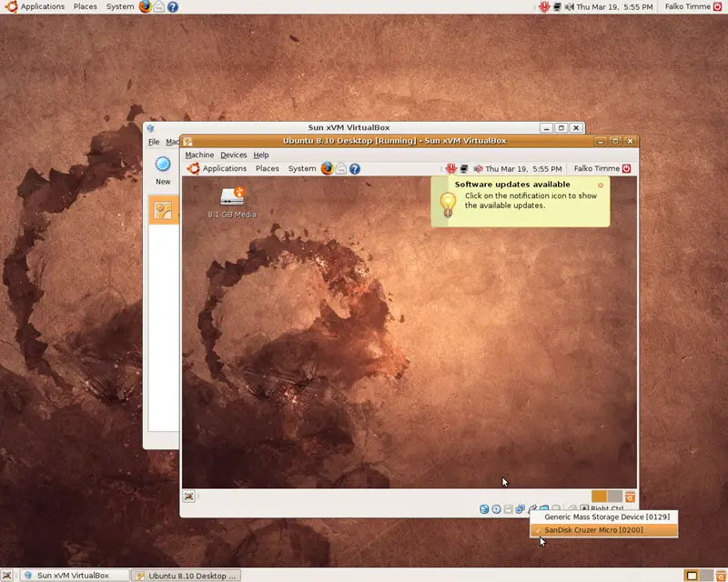Close the Software updates available notification
This screenshot has width=728, height=582.
601,185
